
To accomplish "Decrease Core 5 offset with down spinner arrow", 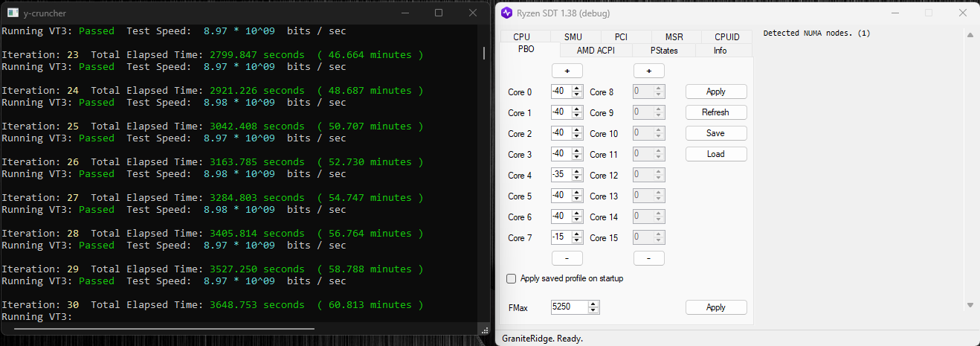I will click(x=577, y=199).
